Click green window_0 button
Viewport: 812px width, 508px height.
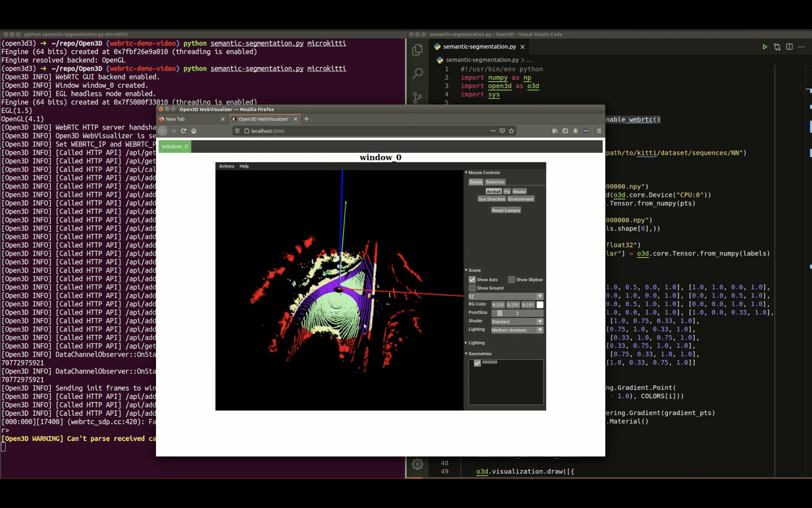tap(175, 146)
